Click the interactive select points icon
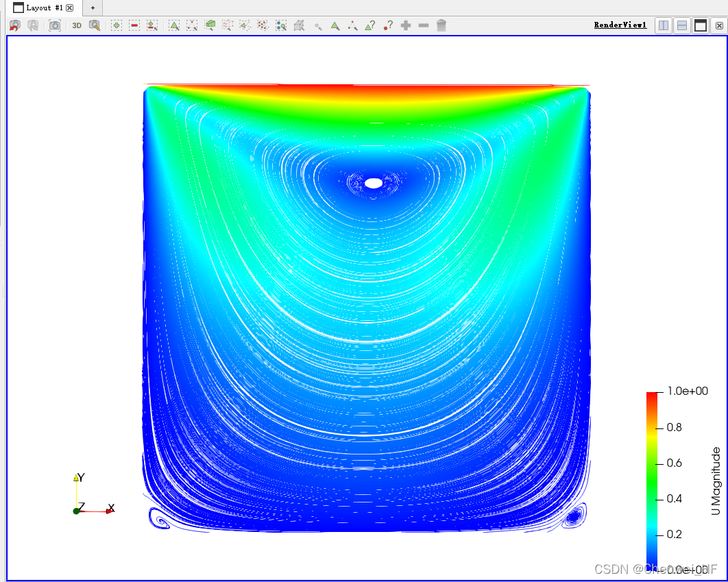The height and width of the screenshot is (582, 728). pos(352,25)
